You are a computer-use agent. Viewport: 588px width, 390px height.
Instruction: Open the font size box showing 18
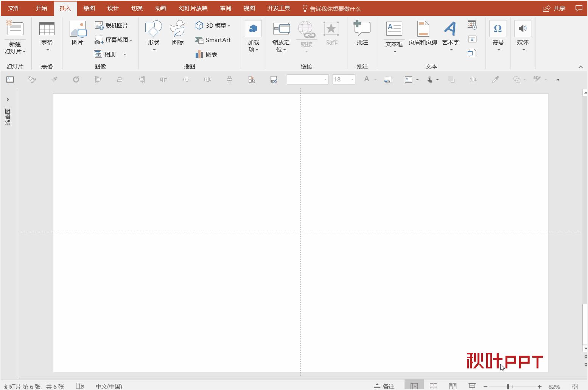pyautogui.click(x=343, y=80)
